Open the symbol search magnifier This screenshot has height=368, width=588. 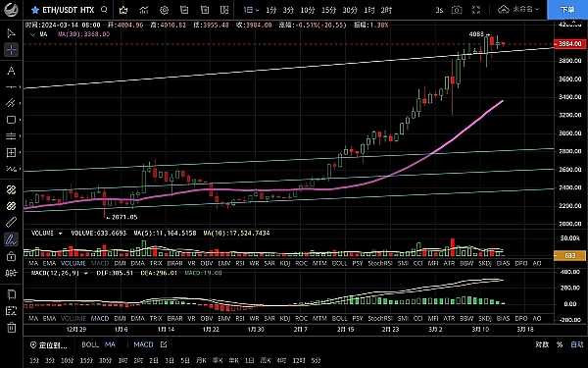(104, 10)
